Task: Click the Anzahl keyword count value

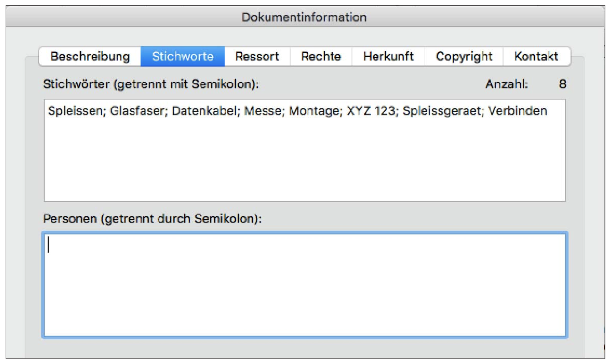Action: pyautogui.click(x=562, y=84)
